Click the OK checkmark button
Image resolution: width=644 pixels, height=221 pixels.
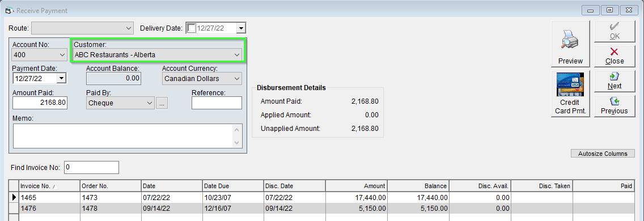(615, 31)
